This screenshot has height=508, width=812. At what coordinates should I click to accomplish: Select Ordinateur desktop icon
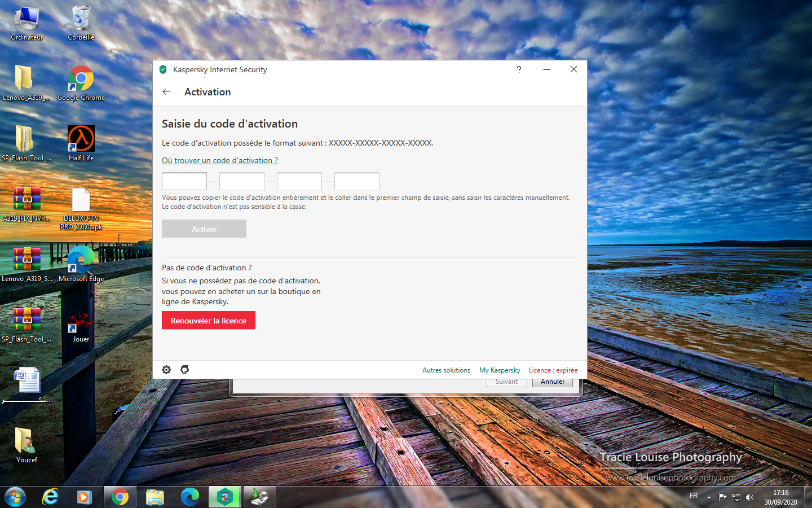pos(27,24)
